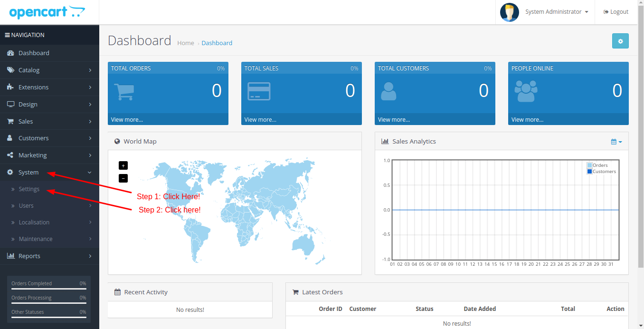Click the Design monitor icon
This screenshot has width=644, height=329.
tap(10, 104)
